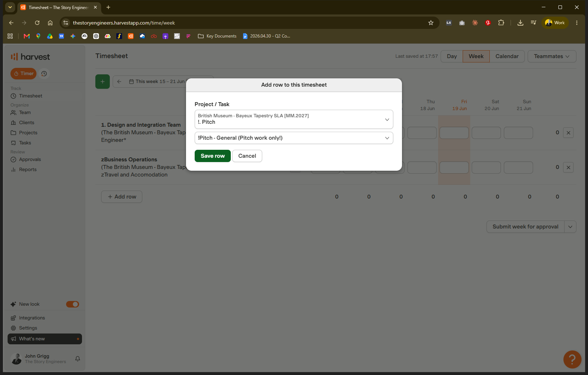Open the Gemini sparkle bookmark
Viewport: 588px width, 375px height.
73,36
